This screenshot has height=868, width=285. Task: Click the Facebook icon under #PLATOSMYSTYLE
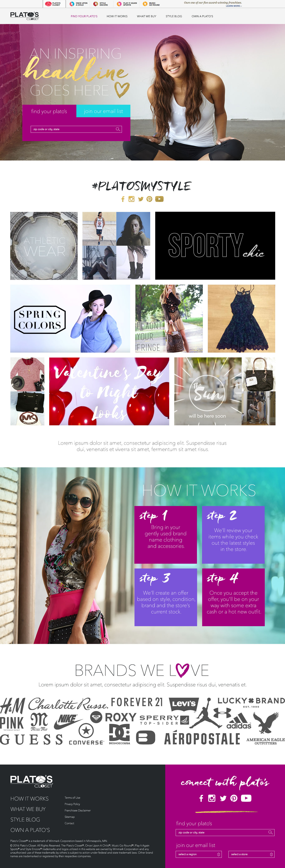tap(123, 199)
